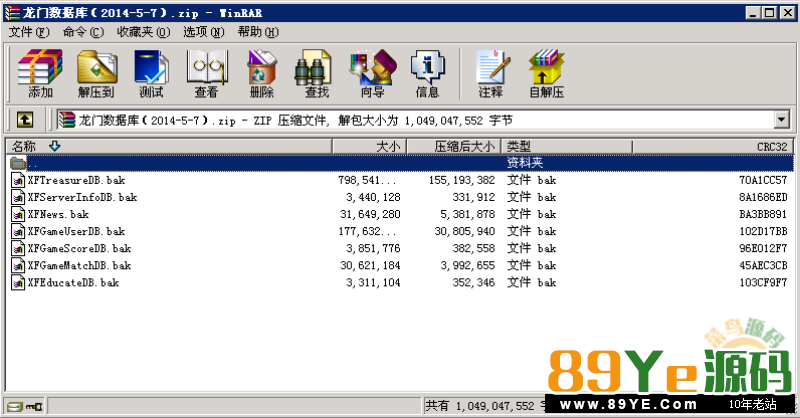Click the XFEducateDB.bak file icon

pyautogui.click(x=18, y=282)
